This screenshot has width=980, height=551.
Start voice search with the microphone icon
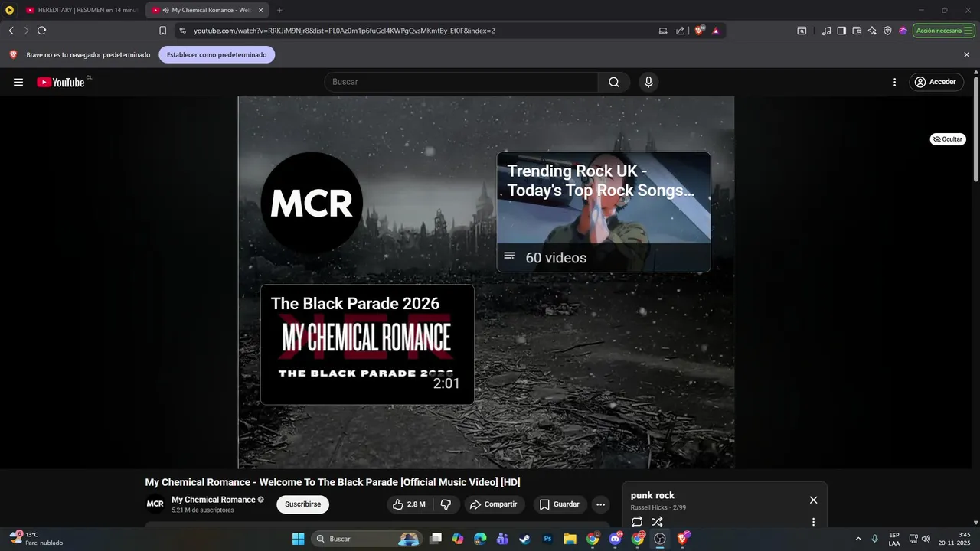pyautogui.click(x=648, y=82)
